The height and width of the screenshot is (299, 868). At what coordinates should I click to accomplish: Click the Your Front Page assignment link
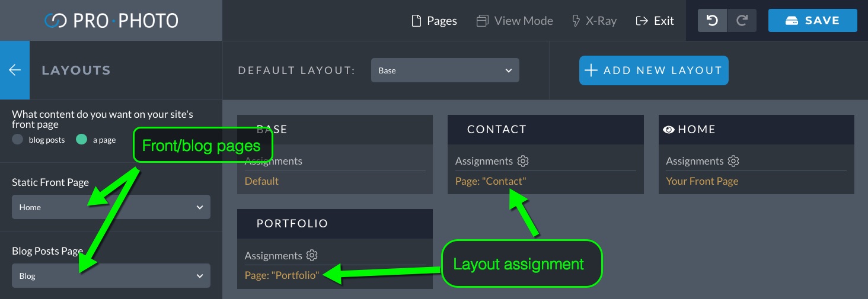click(x=702, y=181)
